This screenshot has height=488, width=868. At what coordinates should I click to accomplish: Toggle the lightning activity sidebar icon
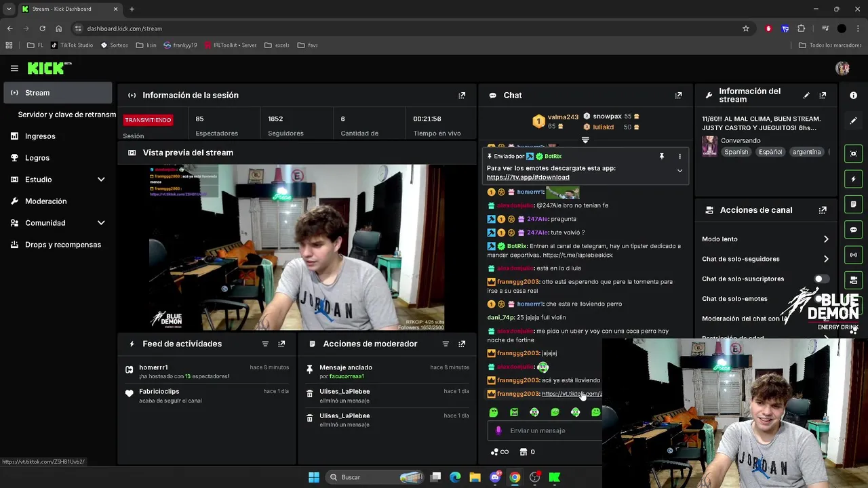click(854, 179)
